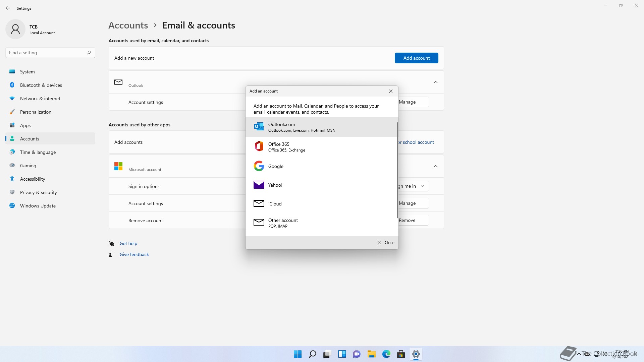Screen dimensions: 644x362
Task: Click the Google logo icon
Action: point(259,166)
